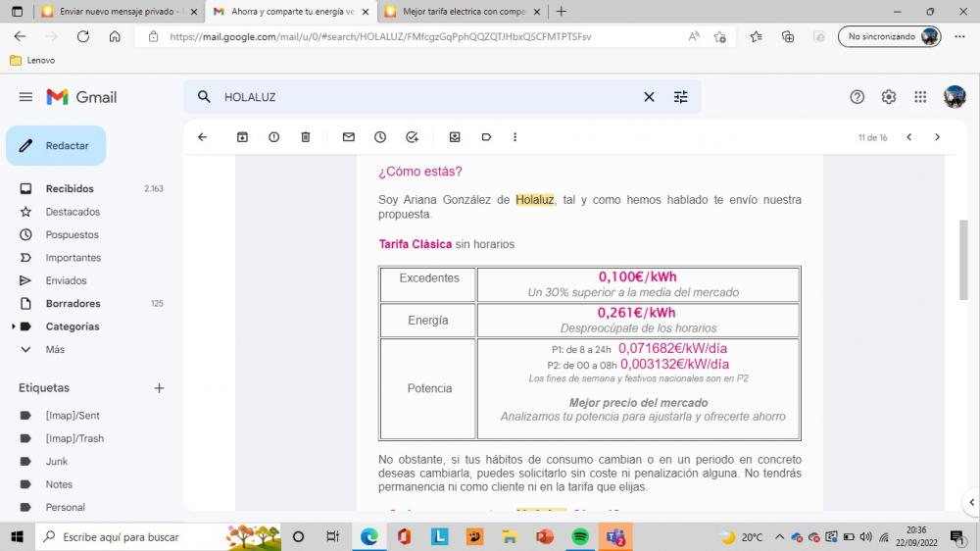Open PowerPoint from taskbar
Viewport: 980px width, 551px height.
tap(545, 536)
